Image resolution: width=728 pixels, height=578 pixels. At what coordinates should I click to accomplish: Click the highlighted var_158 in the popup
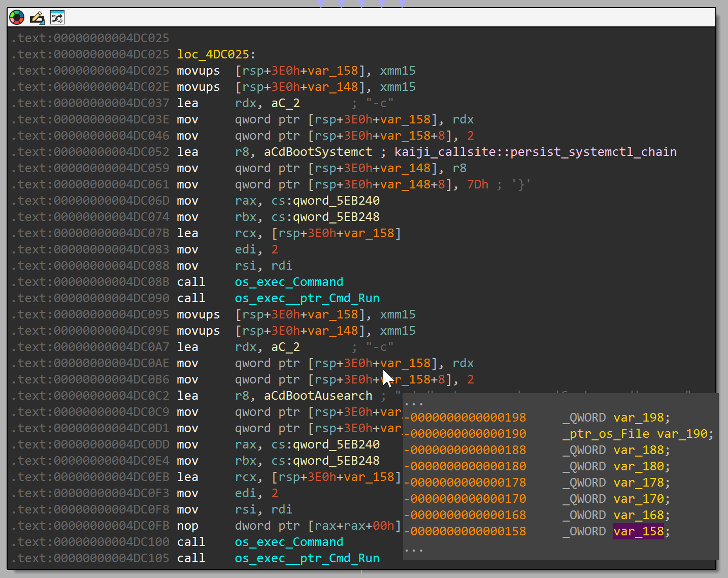638,531
